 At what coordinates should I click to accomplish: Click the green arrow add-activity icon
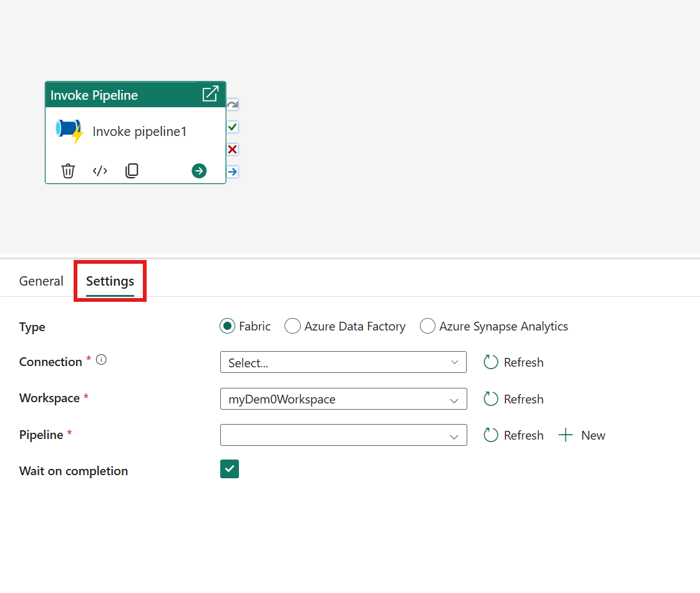click(199, 171)
